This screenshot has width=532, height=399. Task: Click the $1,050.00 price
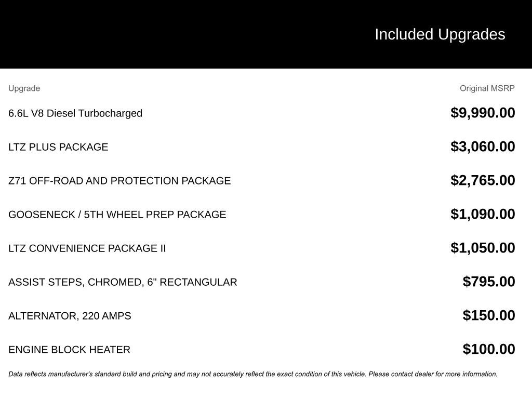tap(483, 248)
